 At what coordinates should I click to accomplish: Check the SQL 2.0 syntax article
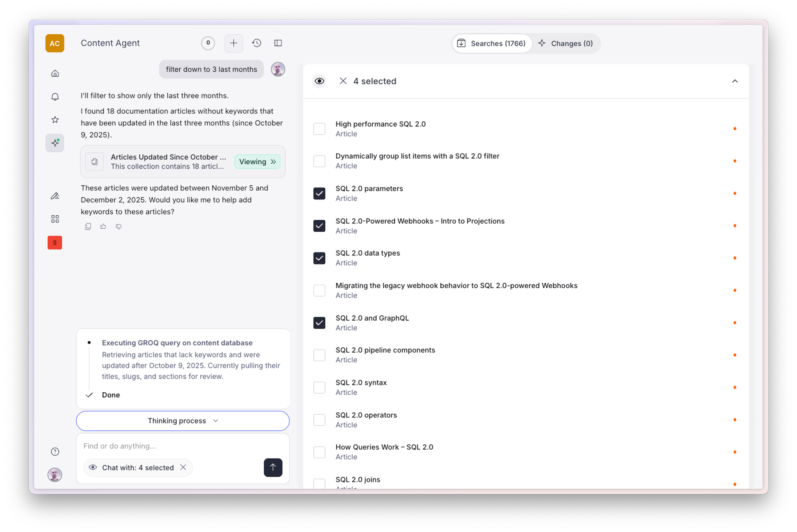[x=319, y=387]
